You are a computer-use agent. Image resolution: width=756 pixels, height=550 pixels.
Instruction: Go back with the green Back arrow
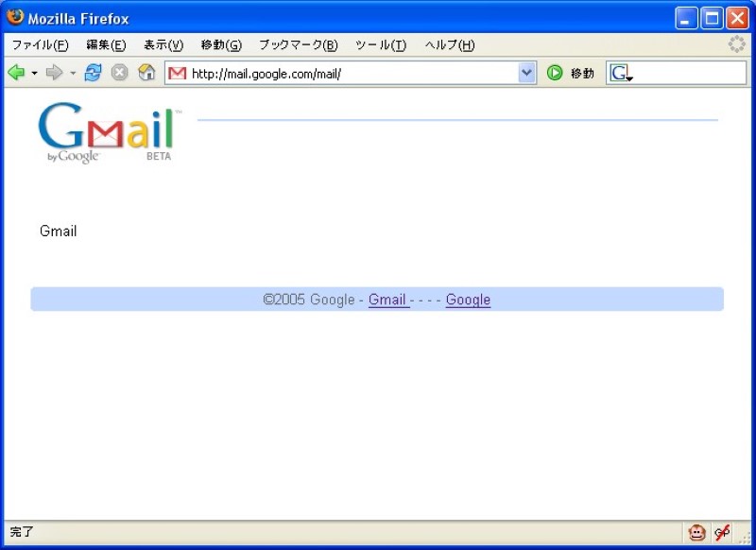click(x=16, y=73)
